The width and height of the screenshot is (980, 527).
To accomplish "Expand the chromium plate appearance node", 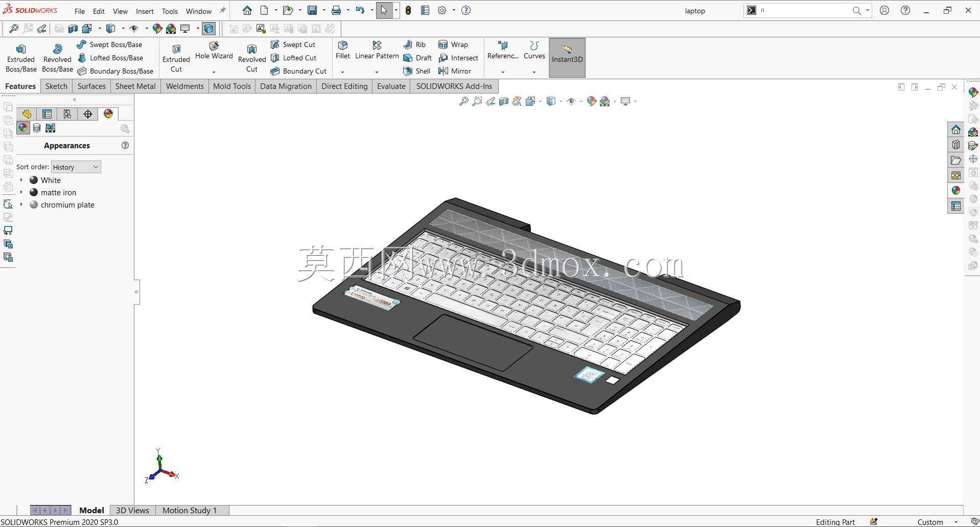I will (21, 204).
